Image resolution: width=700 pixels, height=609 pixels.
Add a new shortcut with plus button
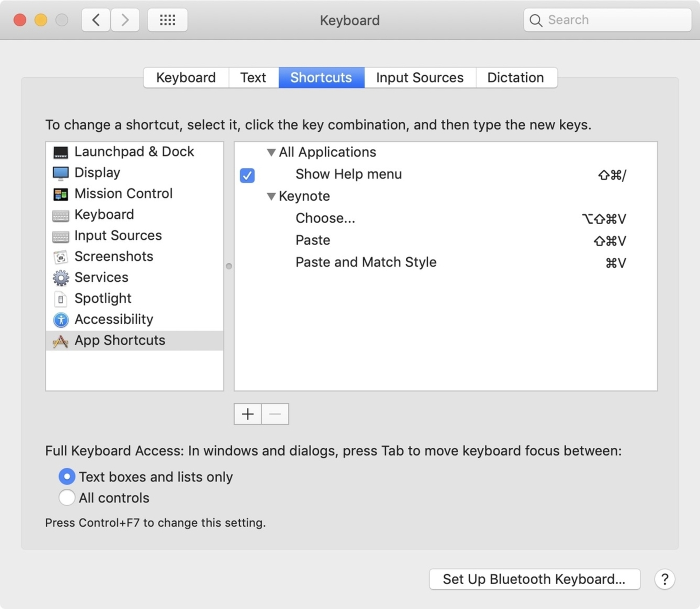pos(248,414)
